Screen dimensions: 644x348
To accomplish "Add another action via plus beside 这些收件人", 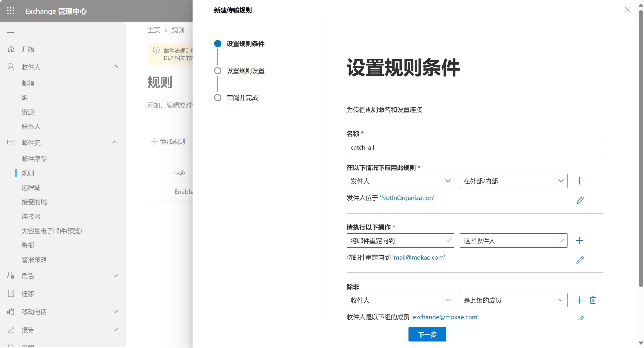I will point(579,240).
